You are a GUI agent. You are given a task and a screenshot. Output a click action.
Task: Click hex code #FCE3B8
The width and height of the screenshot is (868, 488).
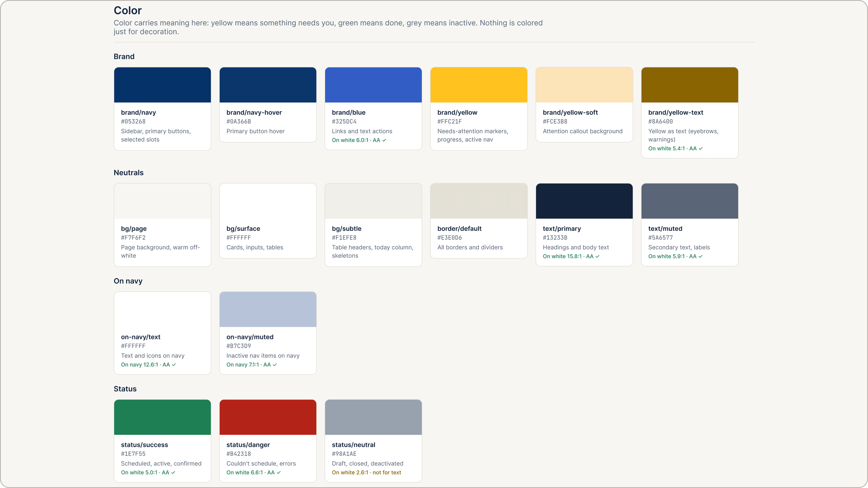pos(555,122)
